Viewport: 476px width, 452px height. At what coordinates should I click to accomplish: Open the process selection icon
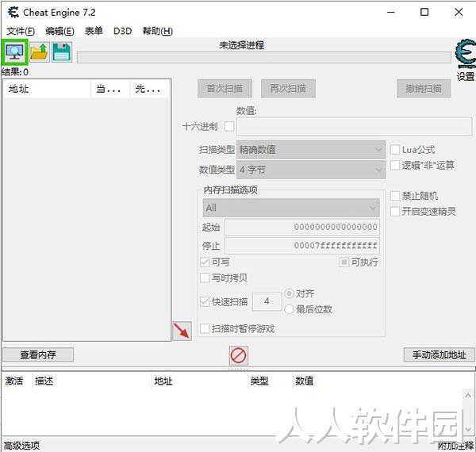(14, 52)
